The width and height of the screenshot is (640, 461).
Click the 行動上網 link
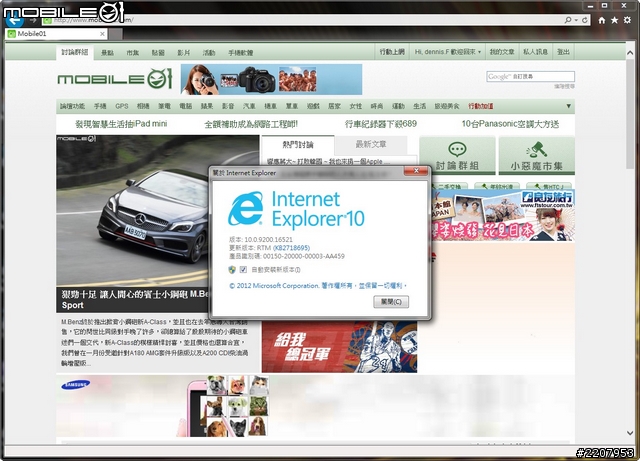tap(392, 52)
